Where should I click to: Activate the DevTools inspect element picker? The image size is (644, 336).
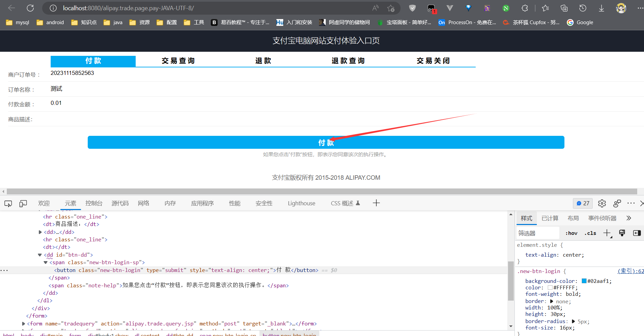click(x=8, y=204)
